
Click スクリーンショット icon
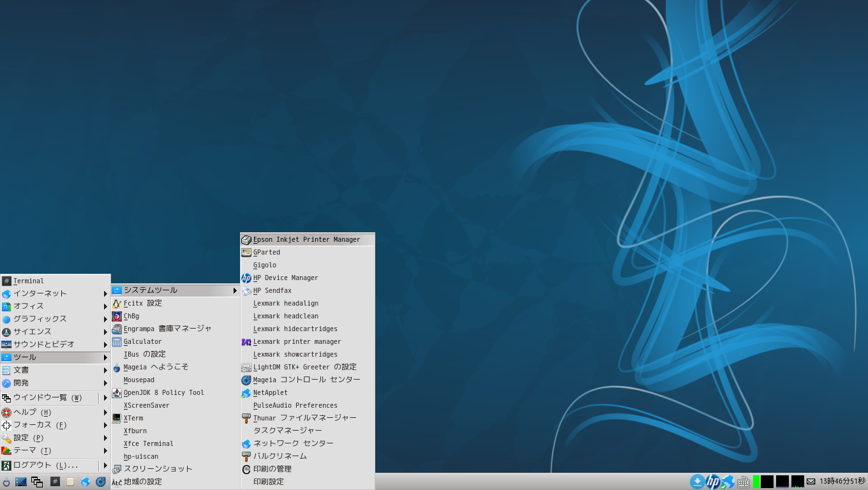point(117,469)
